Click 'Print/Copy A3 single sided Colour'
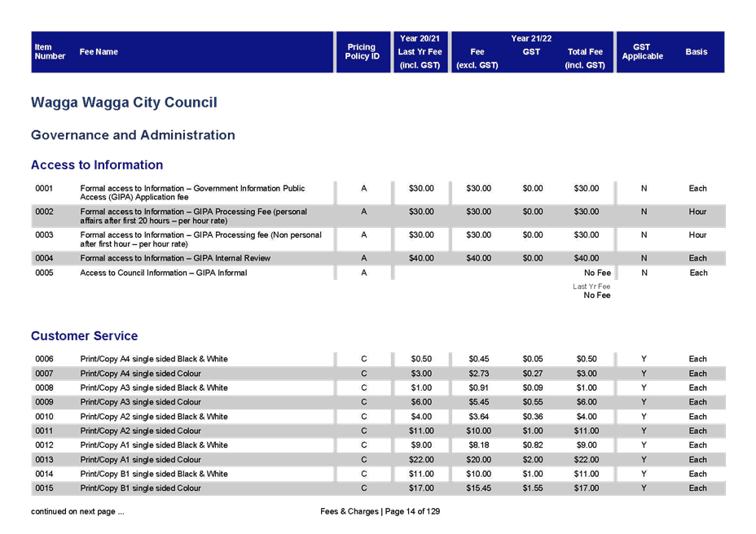Viewport: 756px width, 534px height. point(140,402)
